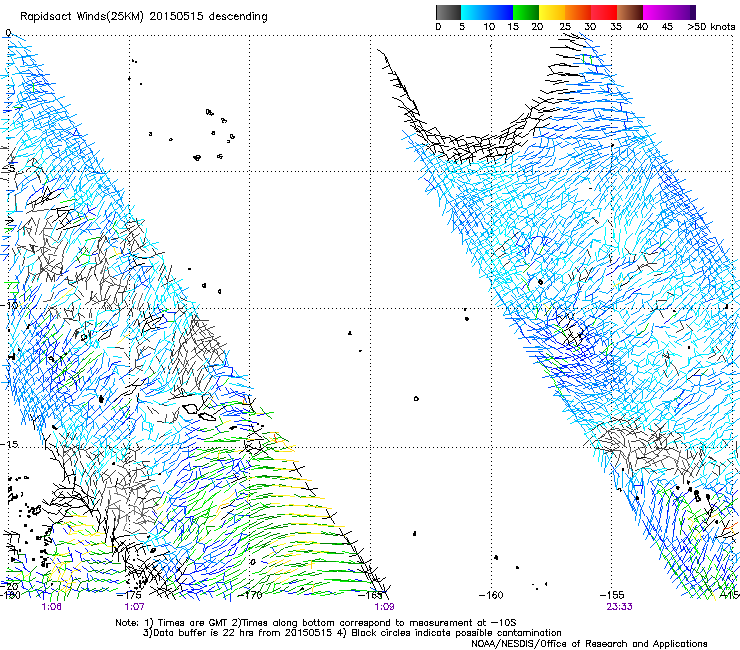
Task: Click the '25' legend scale label
Action: pyautogui.click(x=565, y=27)
